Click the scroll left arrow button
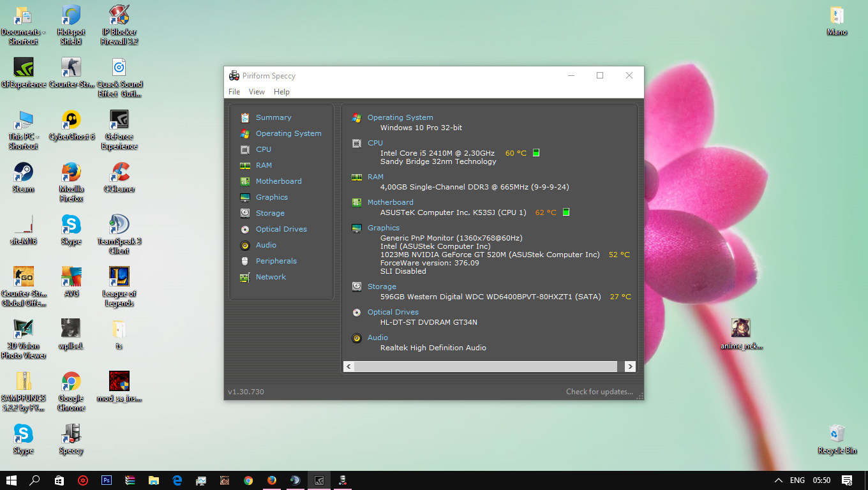 tap(348, 366)
